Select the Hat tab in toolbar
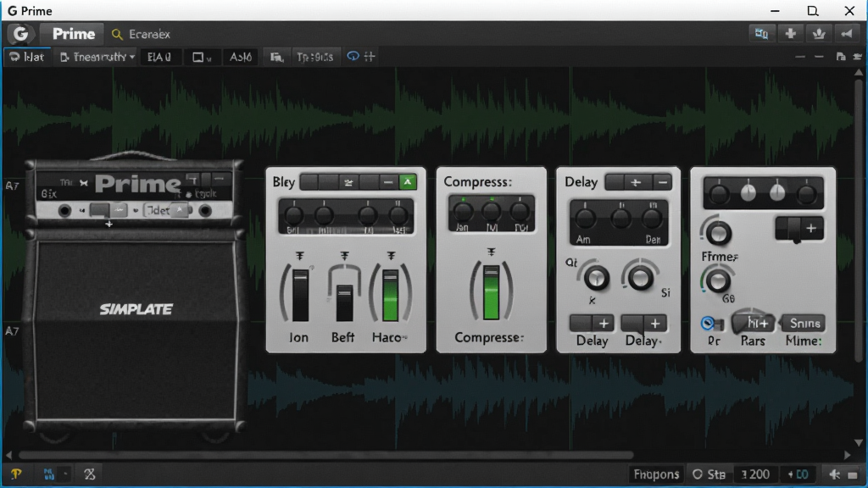Image resolution: width=868 pixels, height=488 pixels. click(x=27, y=57)
